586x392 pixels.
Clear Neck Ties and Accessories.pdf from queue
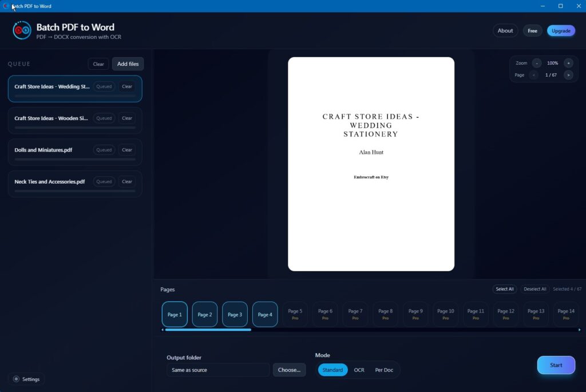pyautogui.click(x=126, y=181)
